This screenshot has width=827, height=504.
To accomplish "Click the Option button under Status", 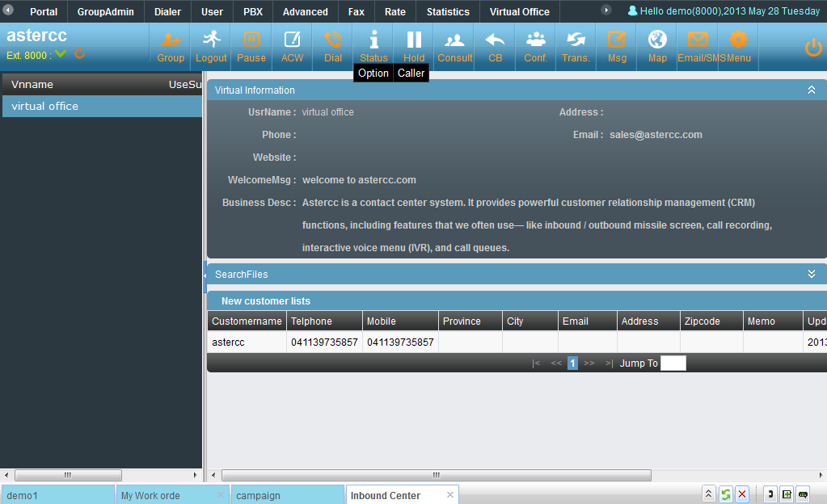I will (373, 73).
